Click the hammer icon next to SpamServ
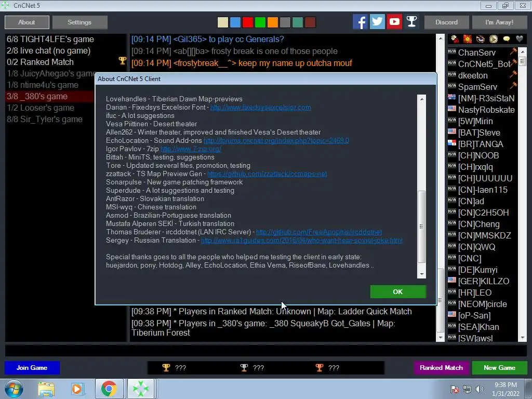This screenshot has width=532, height=399. point(513,86)
